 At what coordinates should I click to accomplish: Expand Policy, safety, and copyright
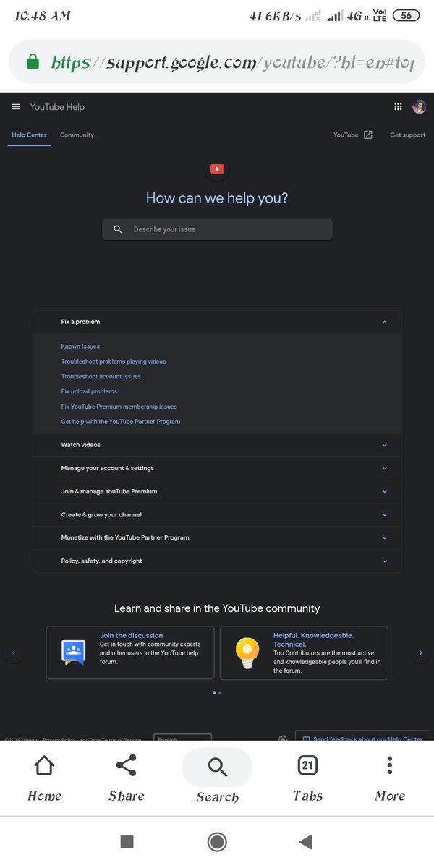(217, 561)
